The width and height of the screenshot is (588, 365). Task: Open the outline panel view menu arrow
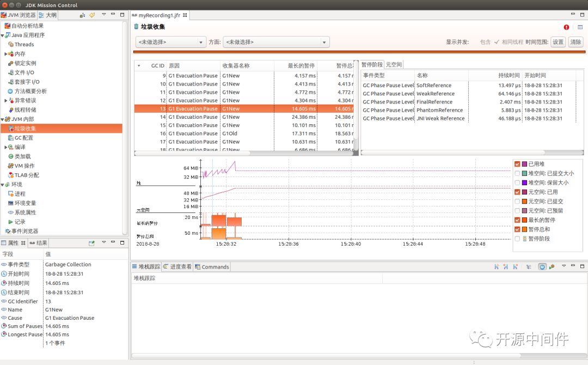coord(103,15)
